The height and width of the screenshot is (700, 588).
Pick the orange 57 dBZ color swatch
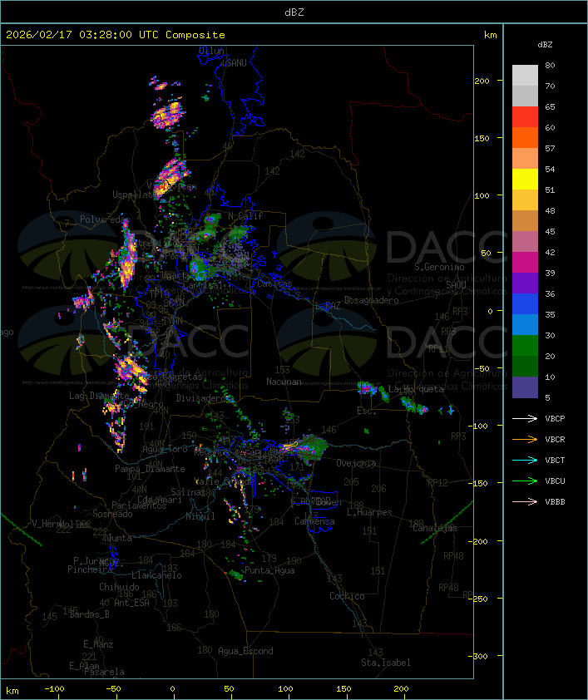525,137
